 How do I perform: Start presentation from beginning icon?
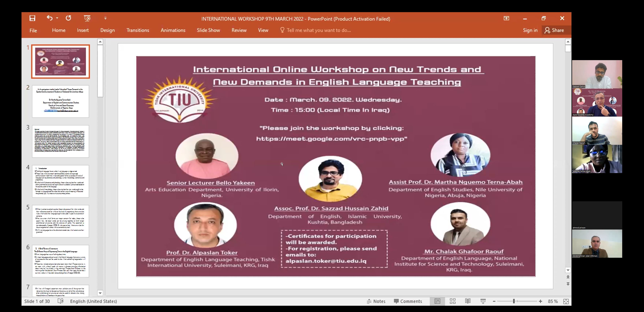click(x=87, y=18)
